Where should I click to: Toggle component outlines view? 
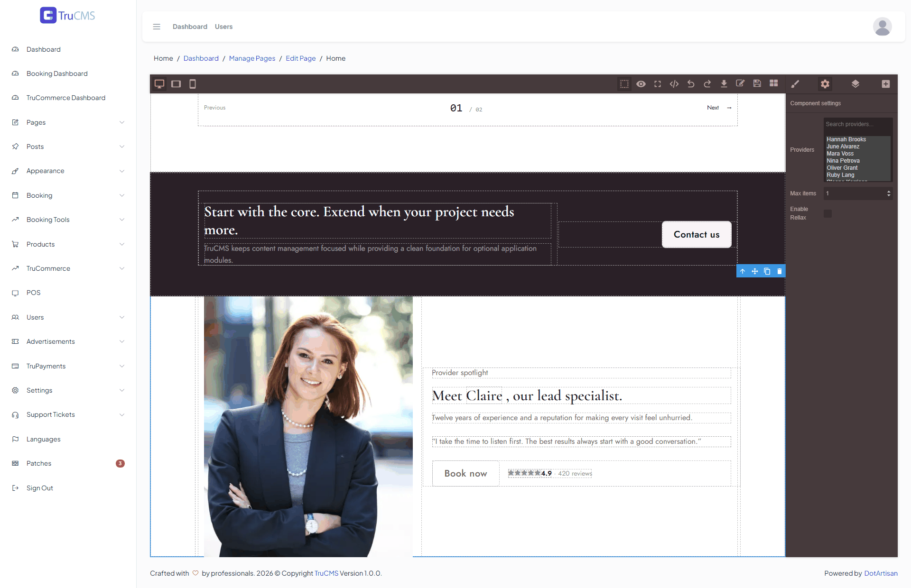624,84
